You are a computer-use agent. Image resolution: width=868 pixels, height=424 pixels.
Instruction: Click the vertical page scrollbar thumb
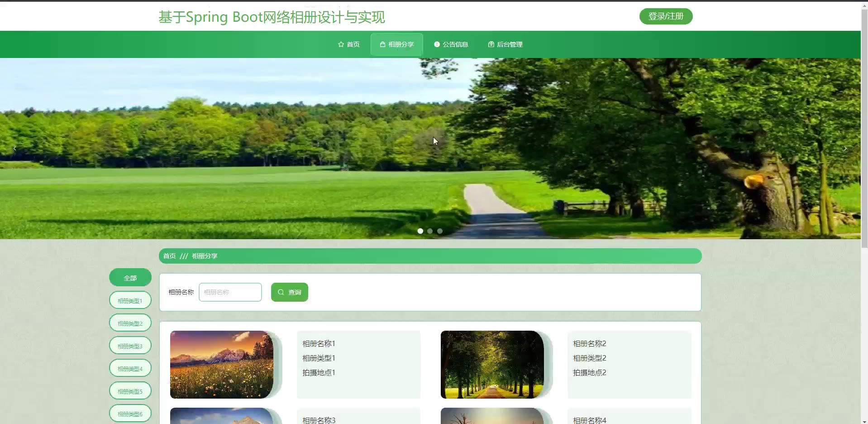(x=864, y=128)
